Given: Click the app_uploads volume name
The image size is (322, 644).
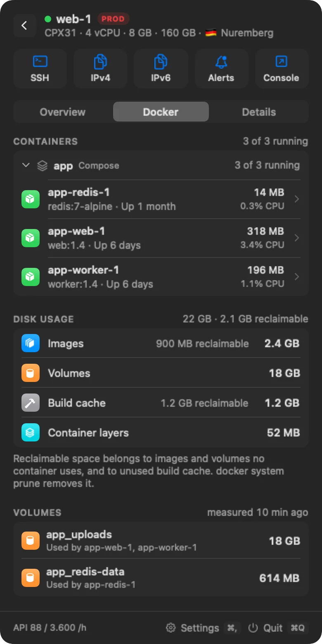Looking at the screenshot, I should (x=79, y=534).
